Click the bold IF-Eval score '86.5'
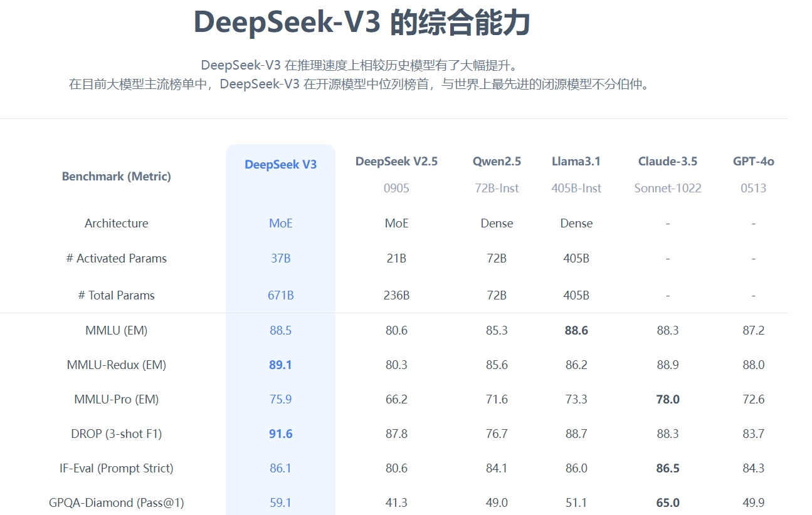The width and height of the screenshot is (812, 515). click(x=668, y=468)
